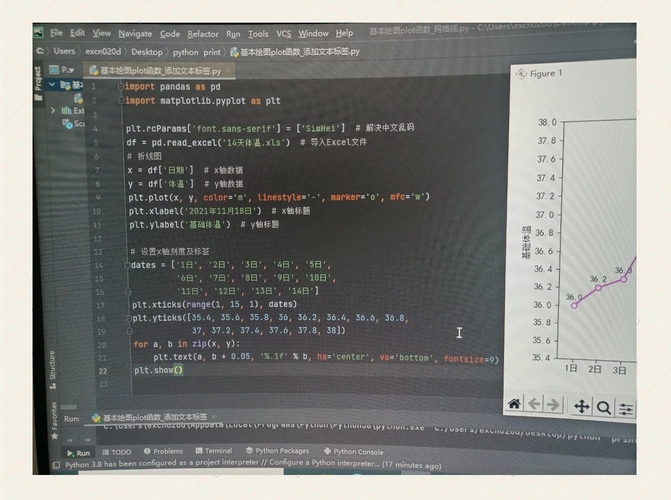Click the drive icon at breadcrumb start

pyautogui.click(x=40, y=51)
